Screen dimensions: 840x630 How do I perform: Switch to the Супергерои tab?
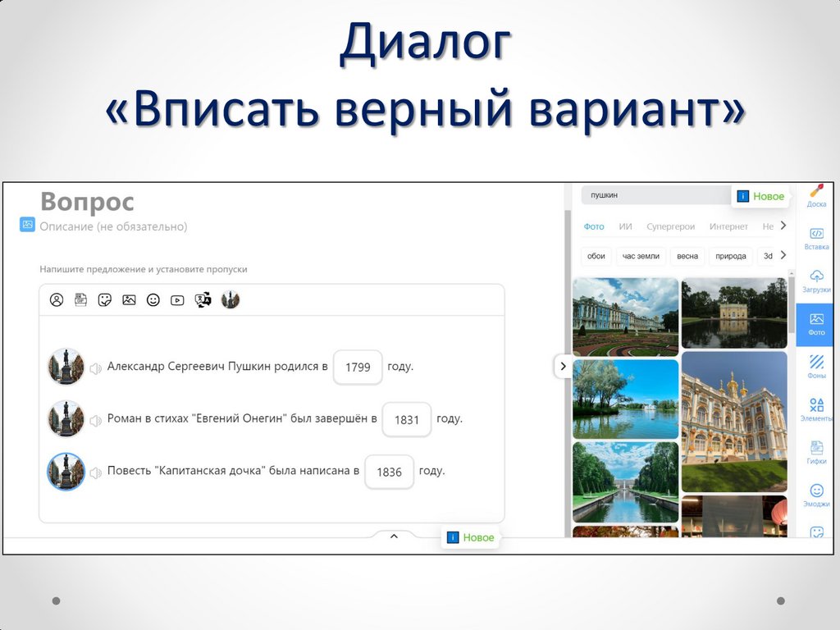coord(670,226)
